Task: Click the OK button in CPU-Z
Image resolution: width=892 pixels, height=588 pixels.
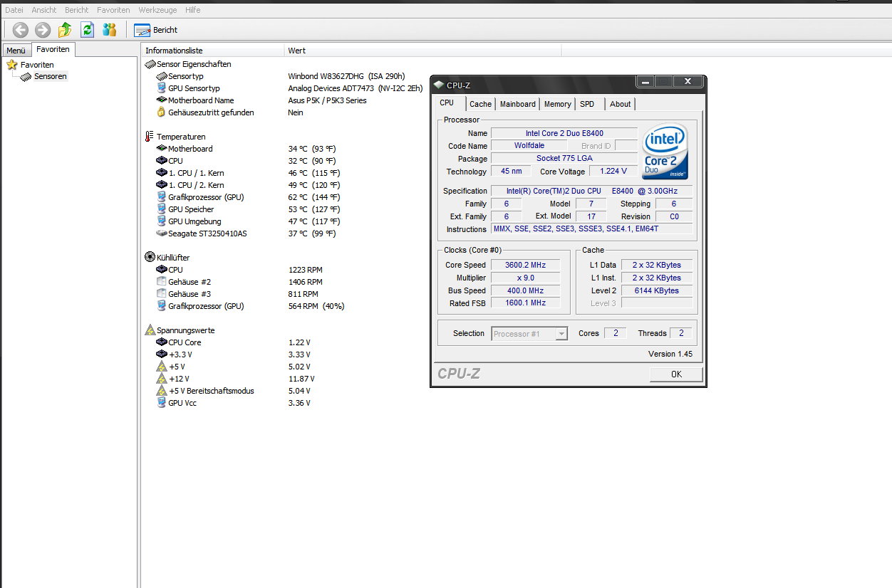Action: [676, 374]
